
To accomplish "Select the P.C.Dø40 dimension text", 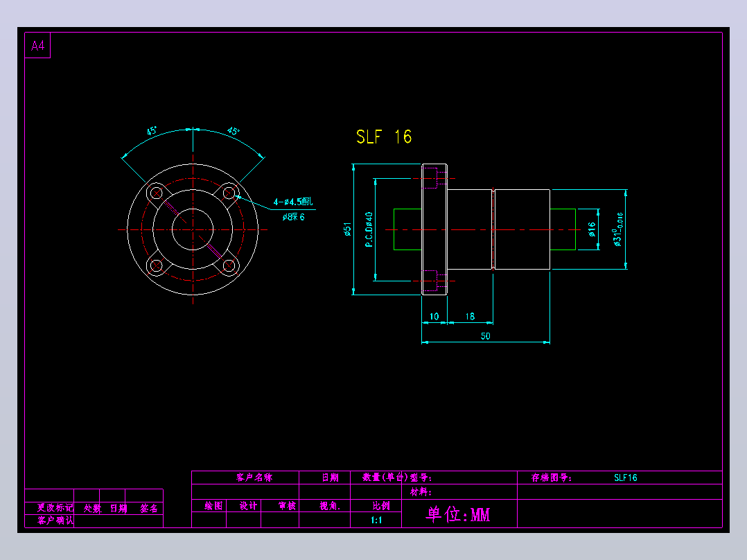I will [369, 229].
